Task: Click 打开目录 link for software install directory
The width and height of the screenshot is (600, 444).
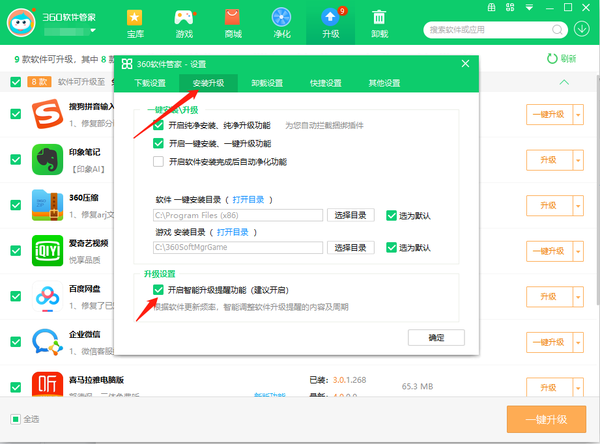Action: [x=248, y=200]
